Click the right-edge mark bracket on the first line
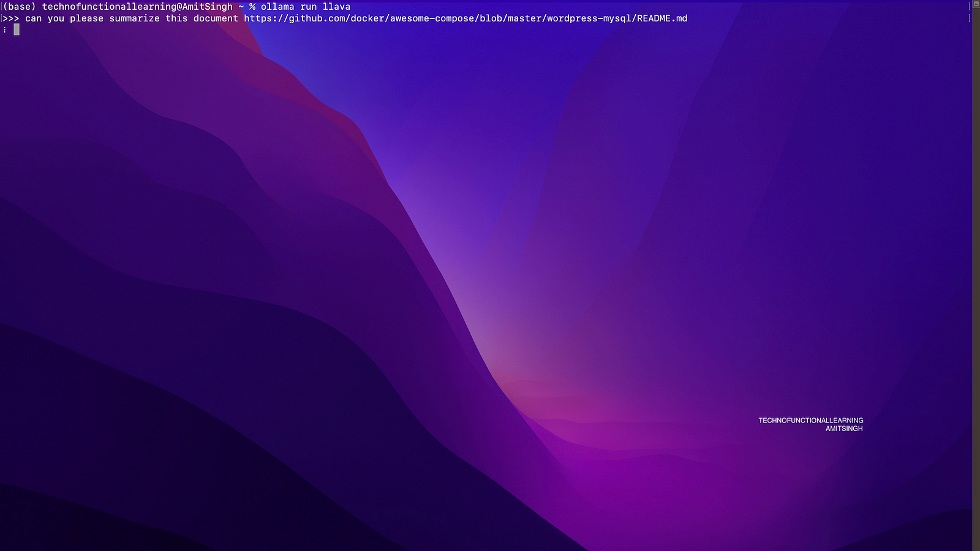Screen dimensions: 980x551 (x=969, y=7)
